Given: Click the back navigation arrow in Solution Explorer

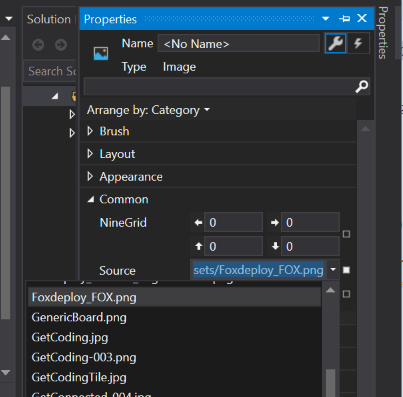Looking at the screenshot, I should coord(38,45).
